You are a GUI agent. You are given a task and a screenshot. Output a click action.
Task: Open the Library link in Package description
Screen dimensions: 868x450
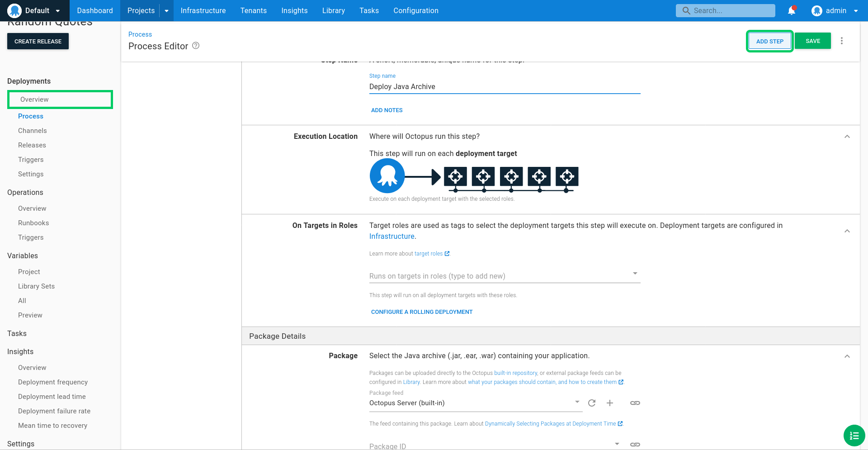(411, 382)
